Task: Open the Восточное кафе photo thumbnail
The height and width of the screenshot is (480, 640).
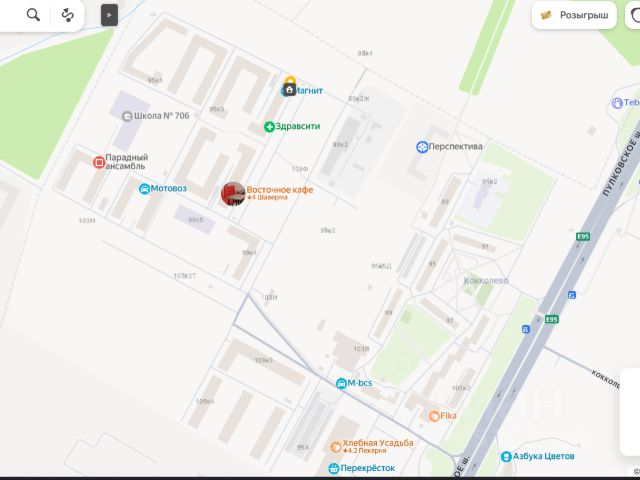Action: (233, 193)
